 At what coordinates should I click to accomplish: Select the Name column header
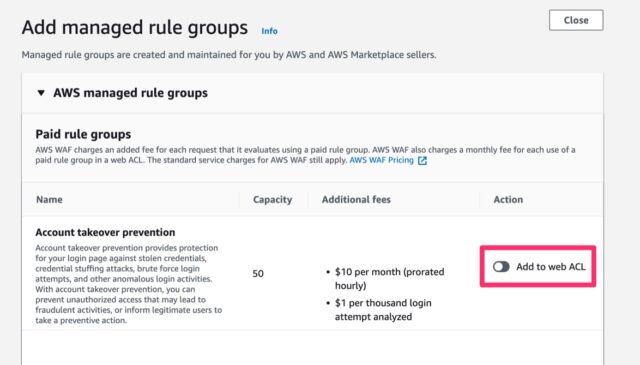coord(49,199)
